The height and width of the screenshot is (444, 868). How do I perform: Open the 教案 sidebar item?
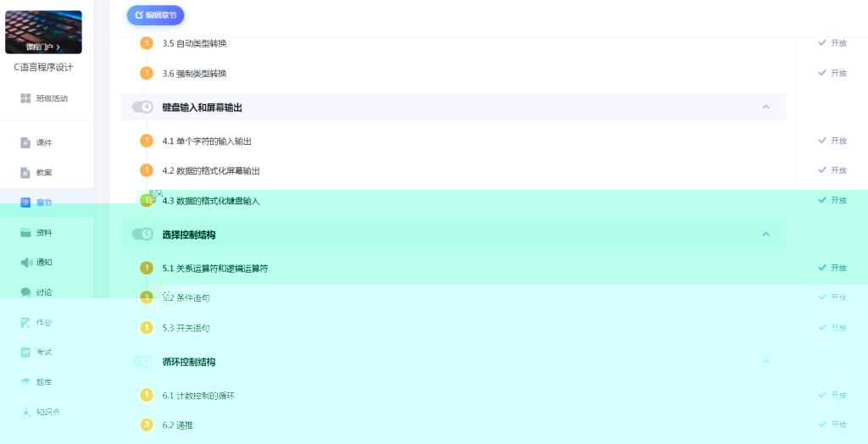pyautogui.click(x=44, y=173)
